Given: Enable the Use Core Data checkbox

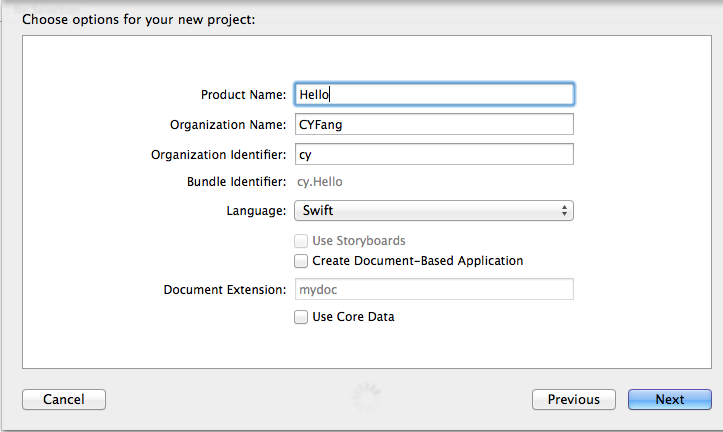Looking at the screenshot, I should tap(301, 317).
